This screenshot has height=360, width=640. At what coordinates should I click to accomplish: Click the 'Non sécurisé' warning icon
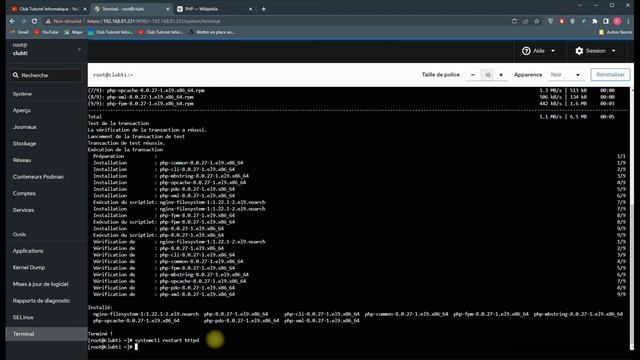[48, 21]
